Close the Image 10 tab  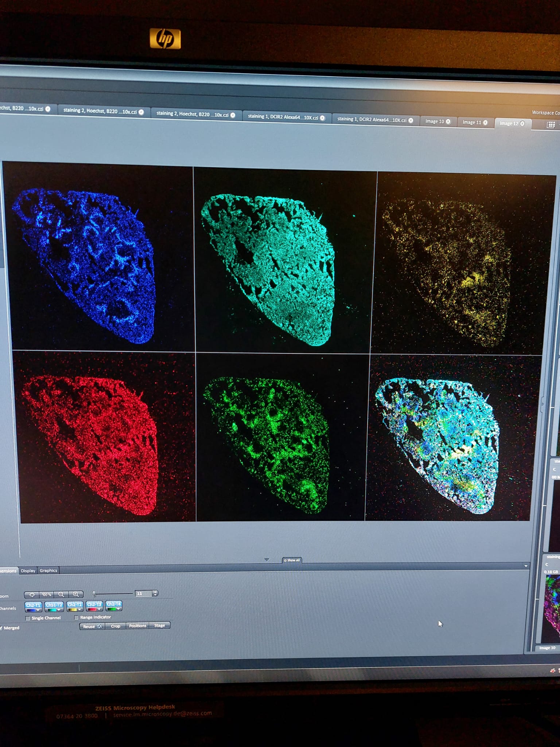(448, 121)
